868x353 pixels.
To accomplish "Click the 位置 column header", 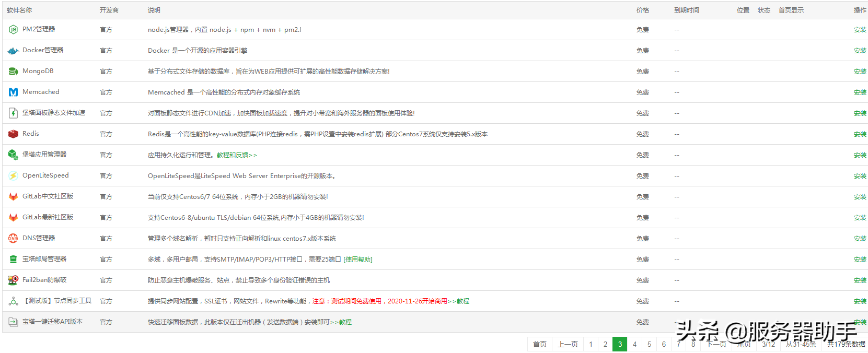I will (743, 10).
